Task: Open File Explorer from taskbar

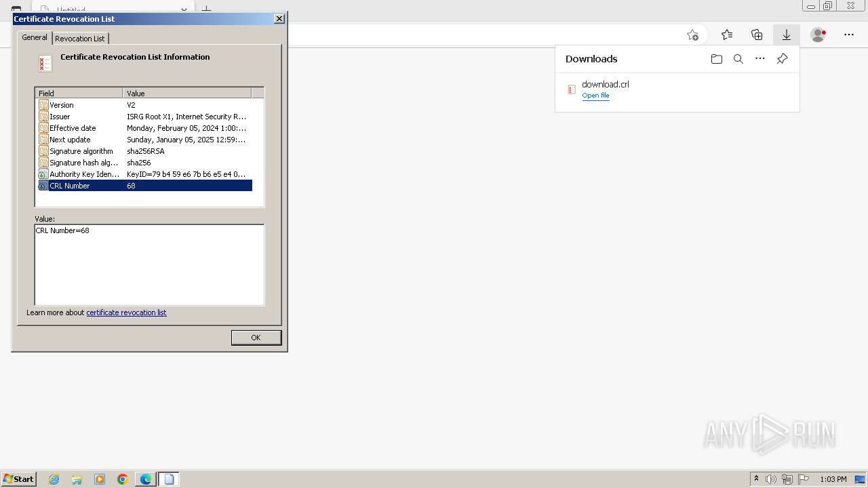Action: click(77, 479)
